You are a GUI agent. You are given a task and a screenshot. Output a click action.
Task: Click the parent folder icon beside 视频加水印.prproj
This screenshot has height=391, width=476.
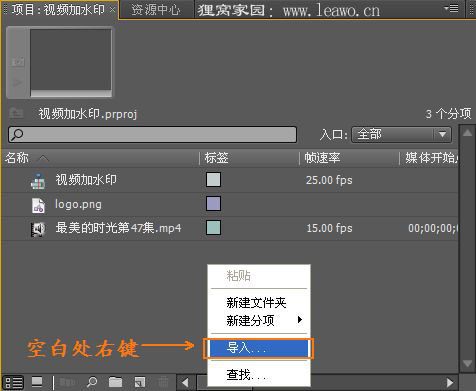coord(16,113)
